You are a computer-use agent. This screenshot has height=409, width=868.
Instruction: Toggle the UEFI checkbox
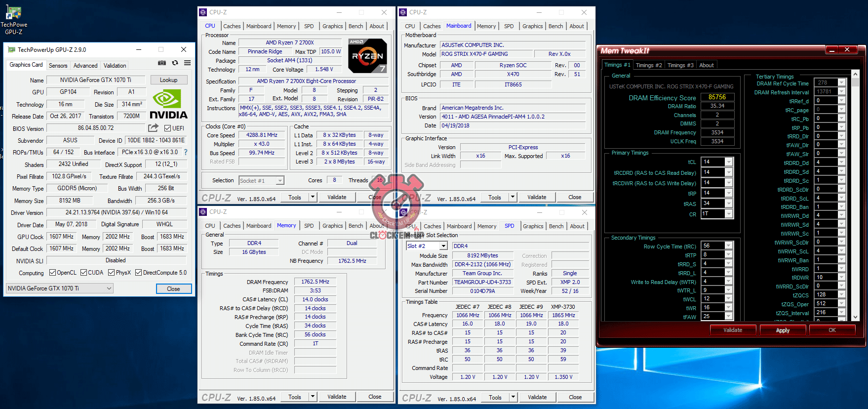pyautogui.click(x=168, y=128)
